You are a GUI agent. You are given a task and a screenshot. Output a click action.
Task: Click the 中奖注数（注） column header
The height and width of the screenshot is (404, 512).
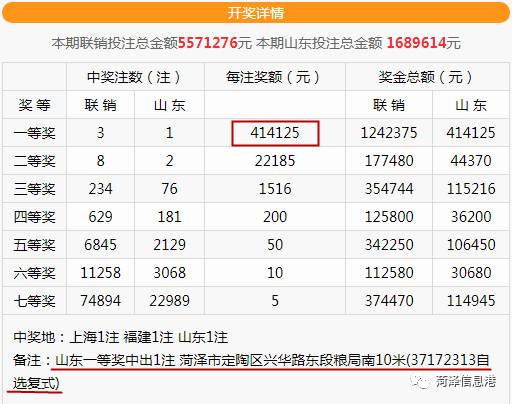(135, 77)
